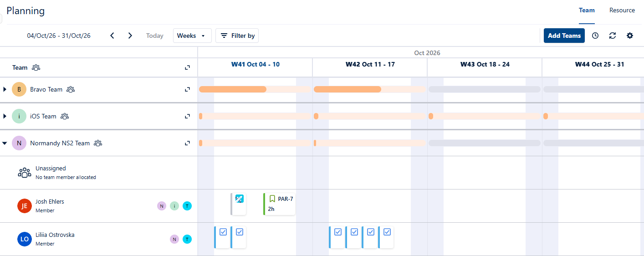Expand all rows from Team header
644x256 pixels.
point(187,67)
